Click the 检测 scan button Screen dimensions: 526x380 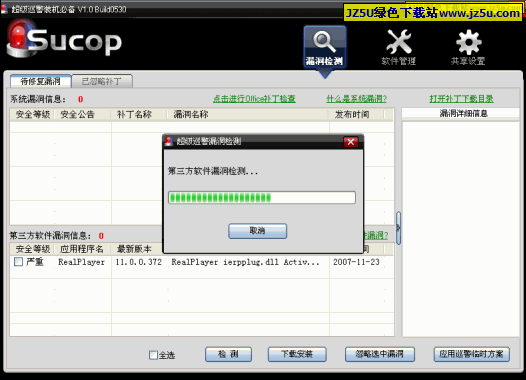click(228, 354)
